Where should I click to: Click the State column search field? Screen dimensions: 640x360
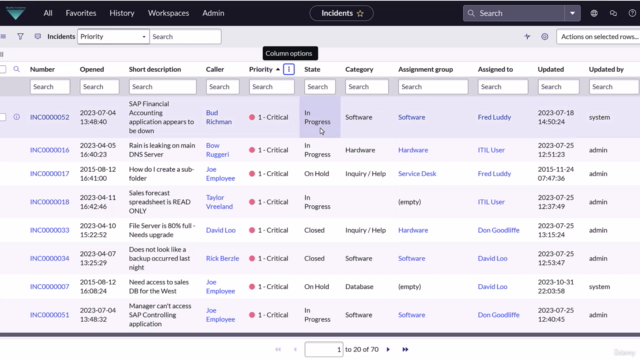320,87
